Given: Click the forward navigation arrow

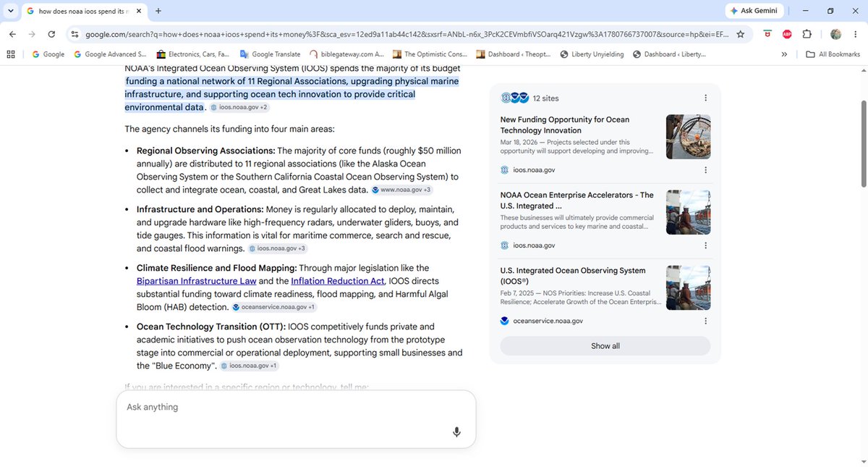Looking at the screenshot, I should [x=32, y=34].
